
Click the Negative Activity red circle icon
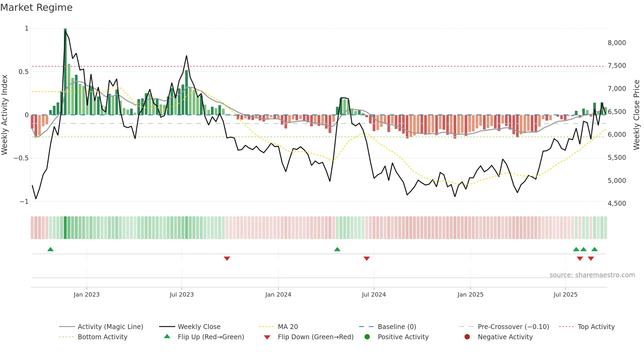click(467, 337)
